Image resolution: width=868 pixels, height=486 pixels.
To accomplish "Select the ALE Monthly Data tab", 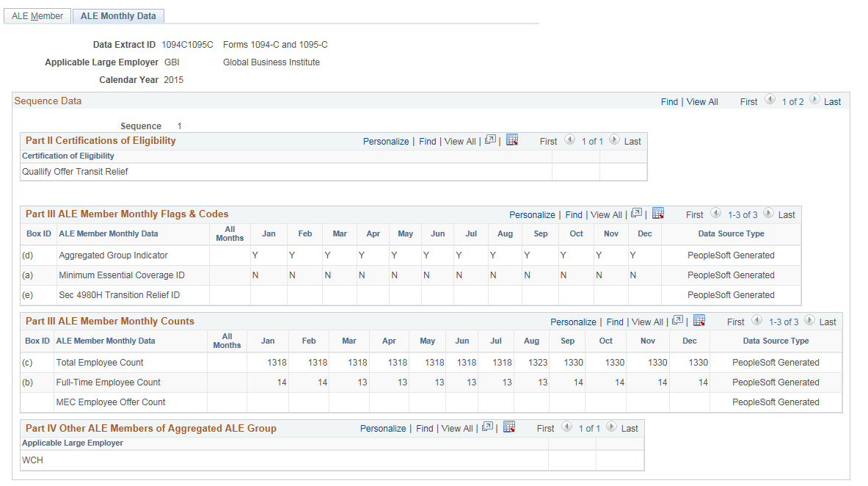I will pos(117,15).
